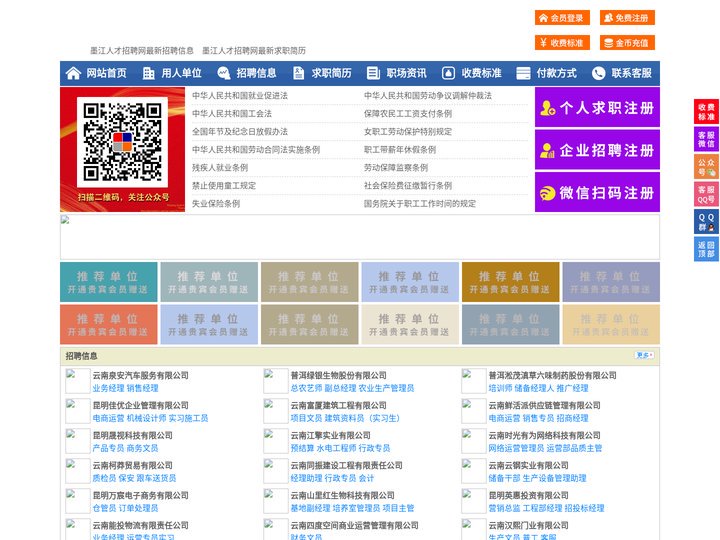The width and height of the screenshot is (720, 540).
Task: Open 网站首页 in the navigation bar
Action: point(107,73)
